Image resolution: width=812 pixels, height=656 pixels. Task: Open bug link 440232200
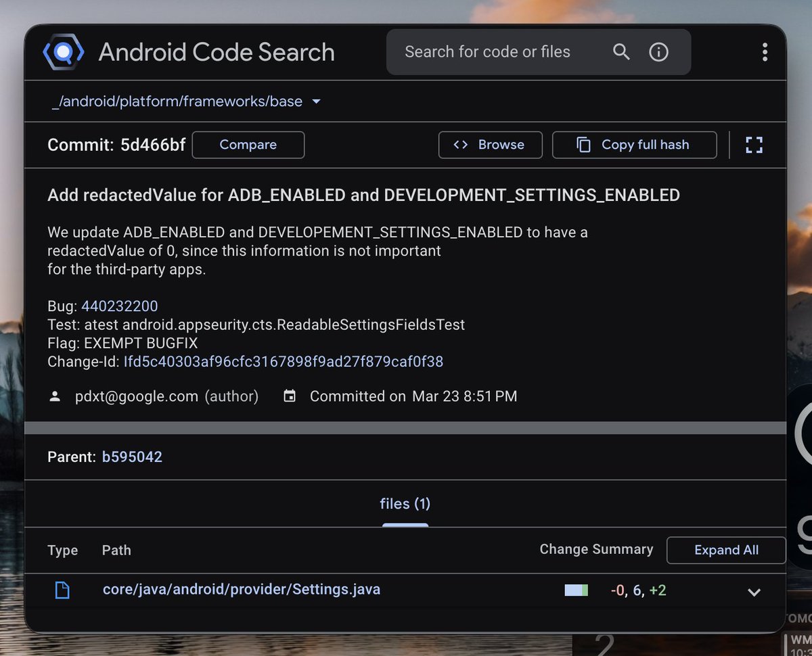tap(120, 306)
